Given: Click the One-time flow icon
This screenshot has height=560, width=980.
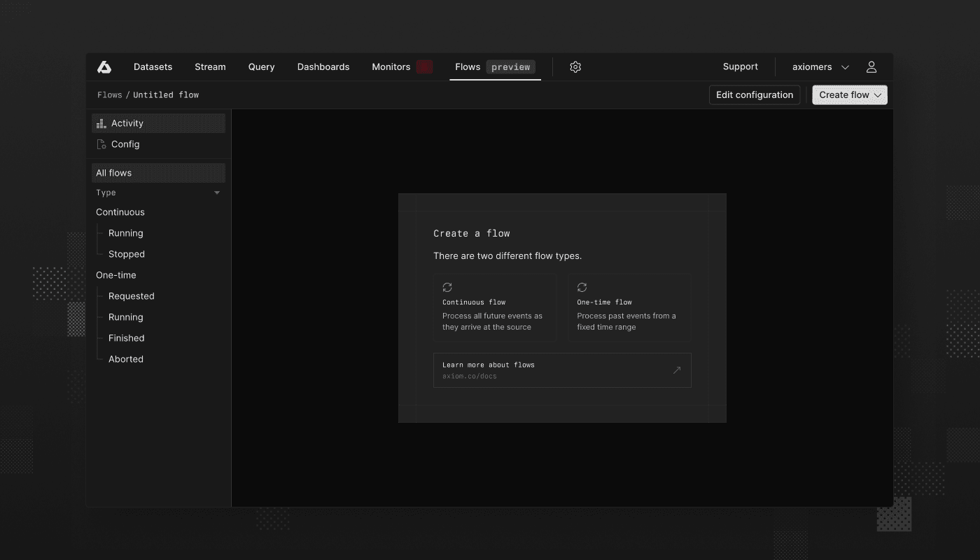Looking at the screenshot, I should tap(582, 287).
